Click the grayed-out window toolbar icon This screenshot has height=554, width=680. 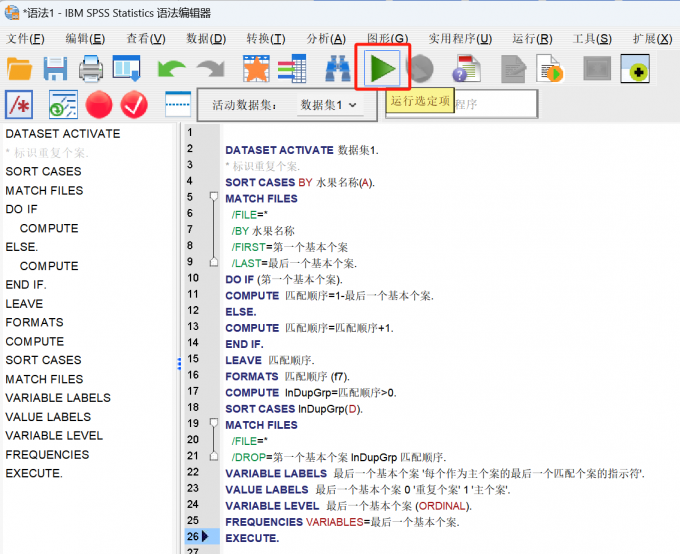[x=597, y=69]
